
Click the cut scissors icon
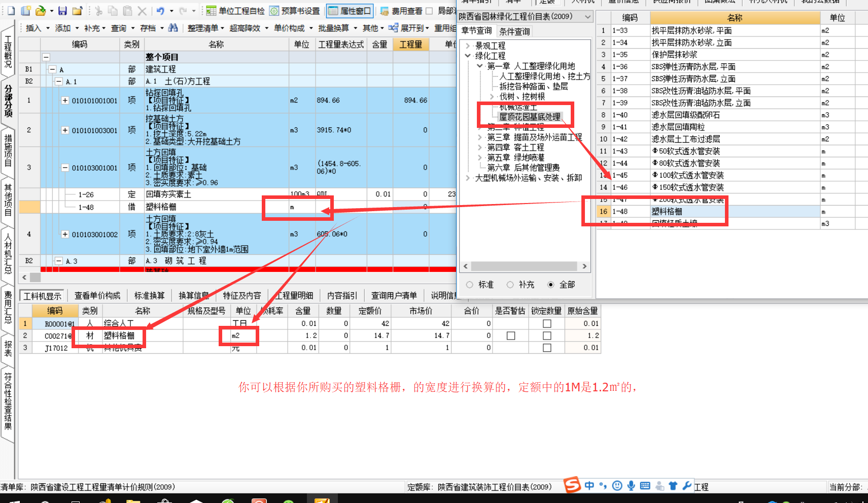[x=98, y=11]
